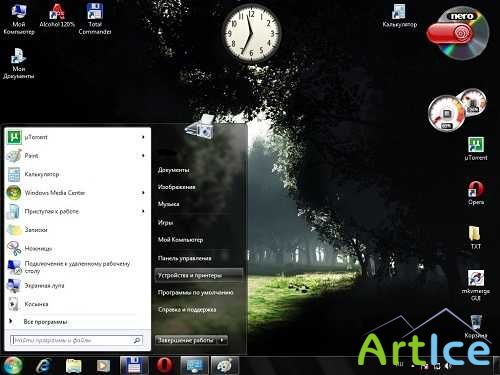Open Экранная лупа magnifier entry
The height and width of the screenshot is (375, 500).
click(77, 286)
